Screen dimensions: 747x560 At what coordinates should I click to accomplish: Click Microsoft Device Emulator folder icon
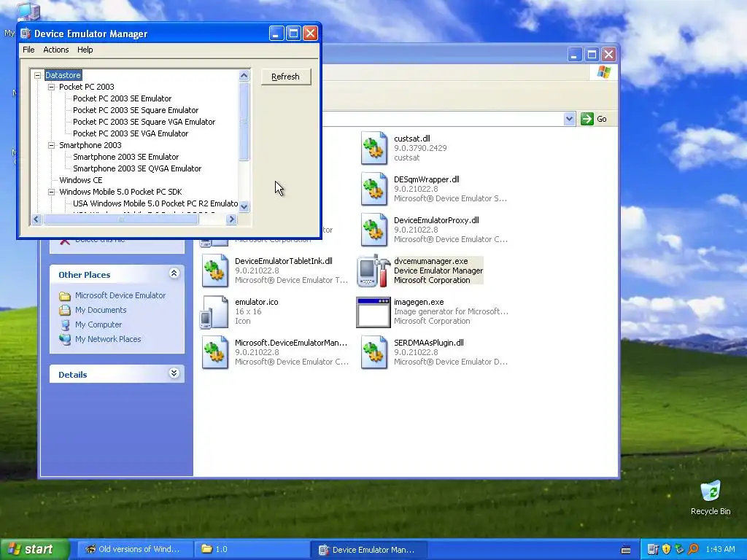[65, 296]
